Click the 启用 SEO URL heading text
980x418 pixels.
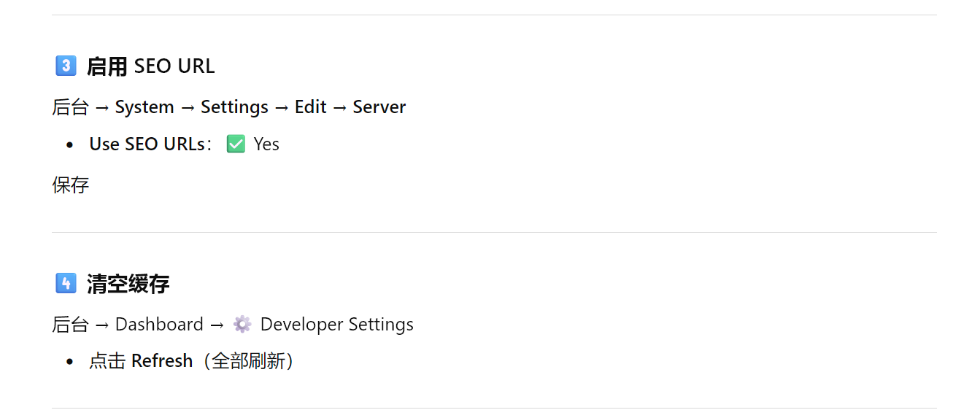click(x=150, y=66)
